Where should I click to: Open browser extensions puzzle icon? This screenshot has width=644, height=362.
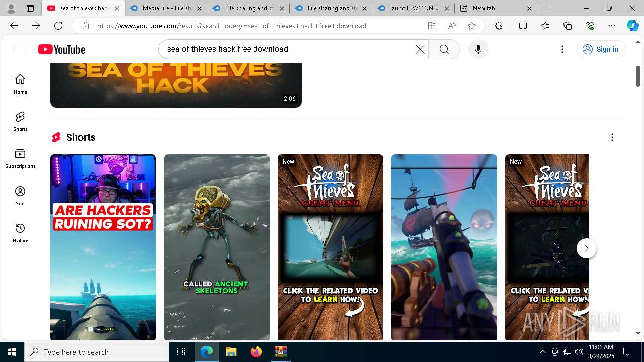point(499,26)
